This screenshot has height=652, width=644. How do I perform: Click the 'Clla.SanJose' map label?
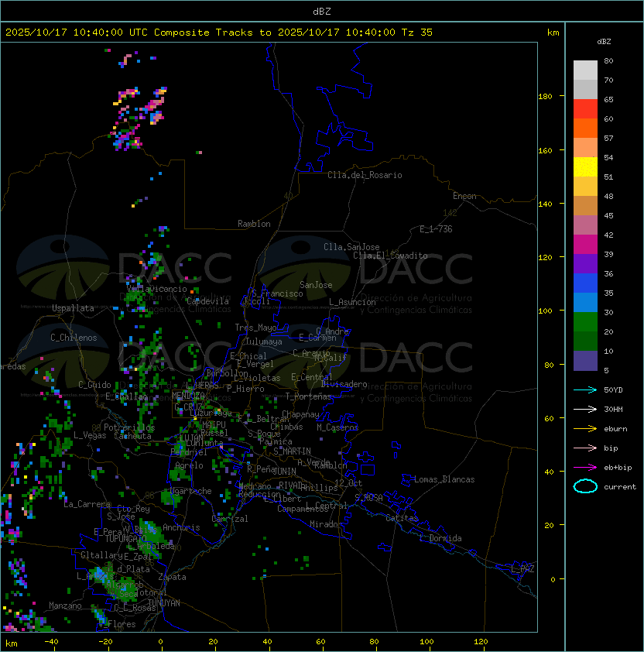click(x=351, y=247)
